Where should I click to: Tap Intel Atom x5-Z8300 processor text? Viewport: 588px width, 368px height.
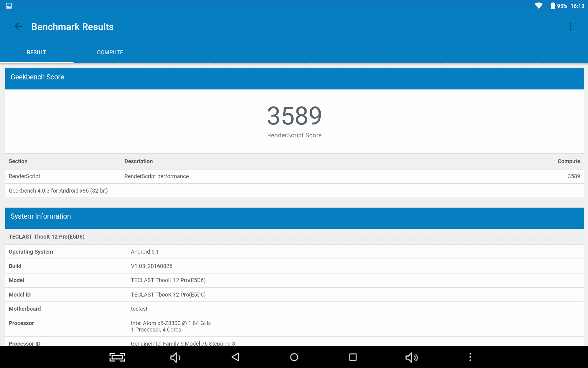171,323
